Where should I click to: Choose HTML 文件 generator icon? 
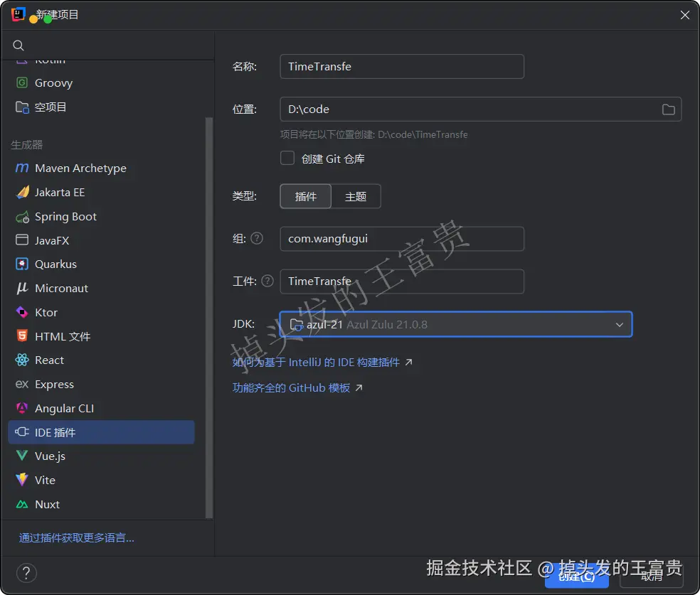(22, 336)
